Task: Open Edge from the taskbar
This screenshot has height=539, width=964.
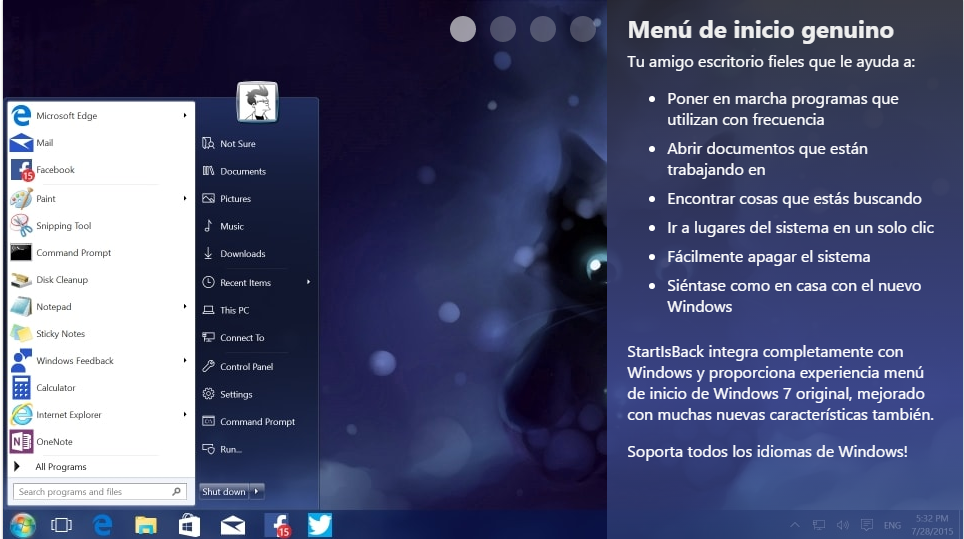Action: [103, 525]
